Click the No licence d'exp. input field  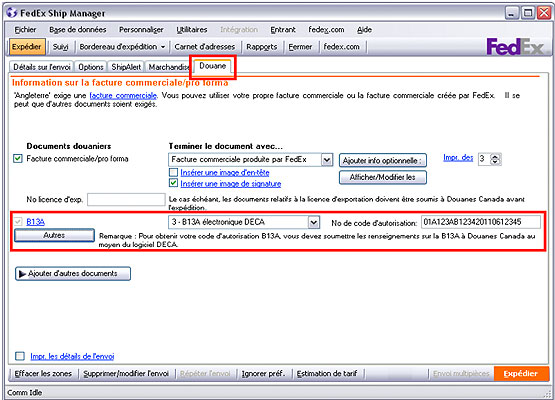[126, 199]
